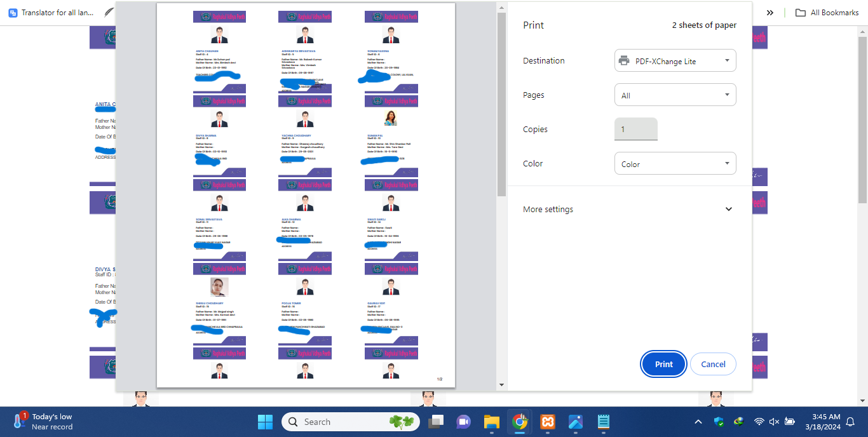Screen dimensions: 868x437
Task: Show more bookmarks with chevron icon
Action: pos(770,13)
